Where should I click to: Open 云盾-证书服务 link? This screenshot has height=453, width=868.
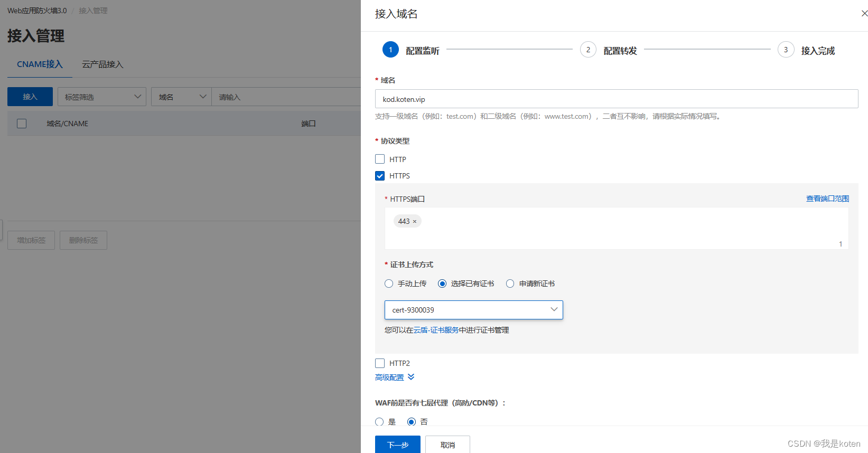[436, 330]
